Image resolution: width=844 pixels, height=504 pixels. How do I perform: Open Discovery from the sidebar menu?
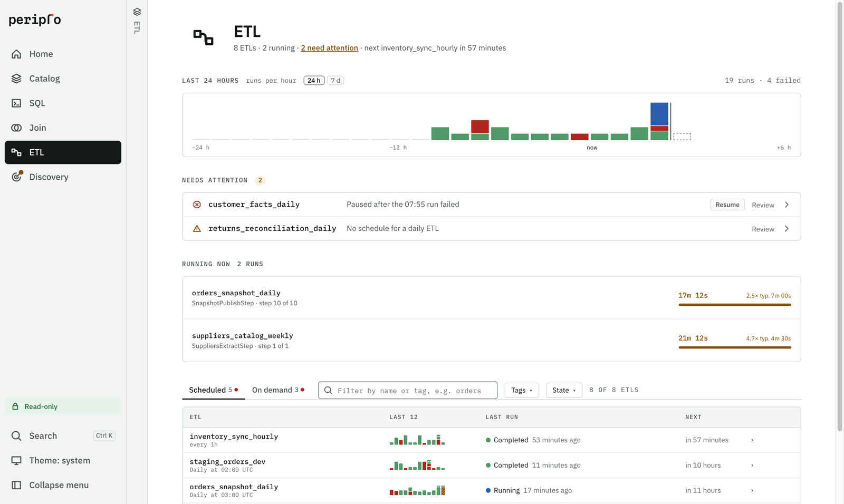coord(63,177)
